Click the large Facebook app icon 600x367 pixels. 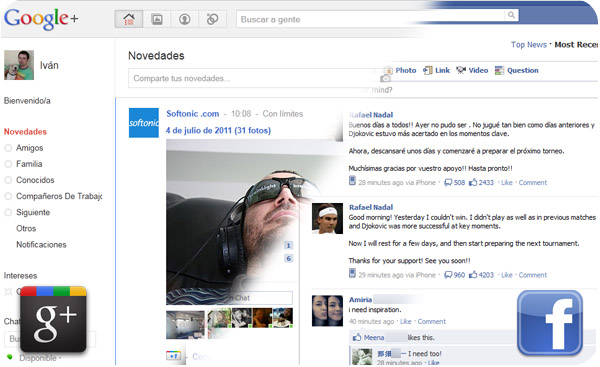(550, 323)
